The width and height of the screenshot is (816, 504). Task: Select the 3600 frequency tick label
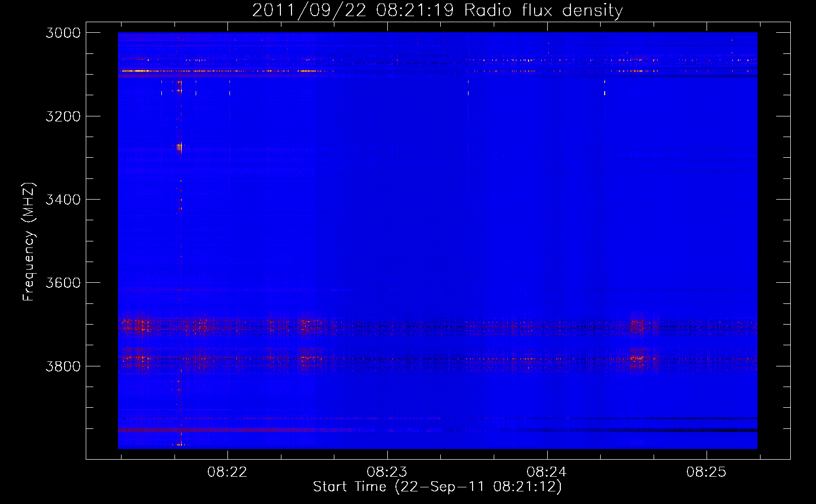click(63, 283)
